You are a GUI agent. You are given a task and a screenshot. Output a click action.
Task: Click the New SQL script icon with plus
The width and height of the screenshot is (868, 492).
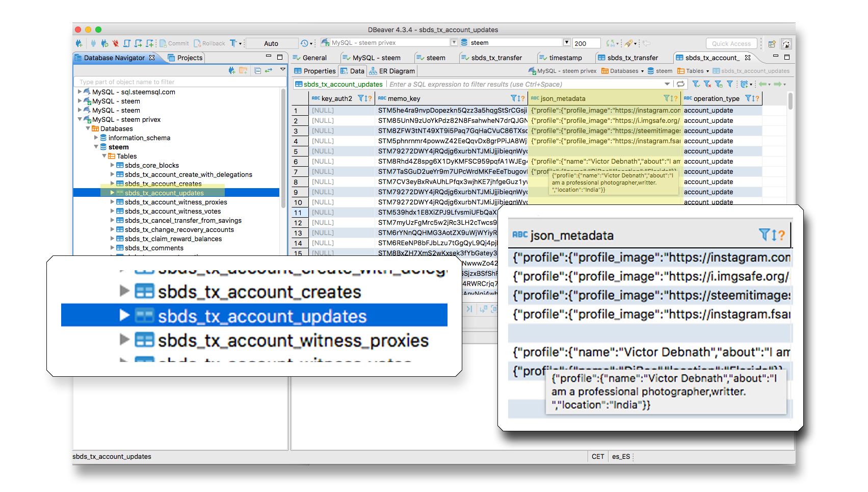[x=149, y=43]
